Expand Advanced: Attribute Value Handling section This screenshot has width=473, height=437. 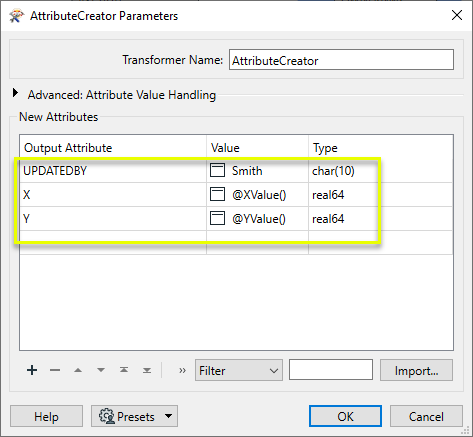[15, 93]
